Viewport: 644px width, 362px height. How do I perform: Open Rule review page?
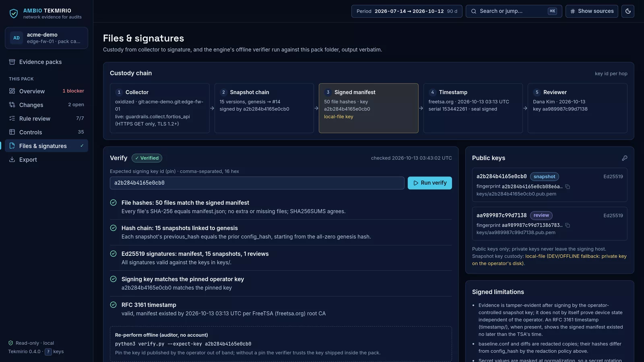[46, 119]
